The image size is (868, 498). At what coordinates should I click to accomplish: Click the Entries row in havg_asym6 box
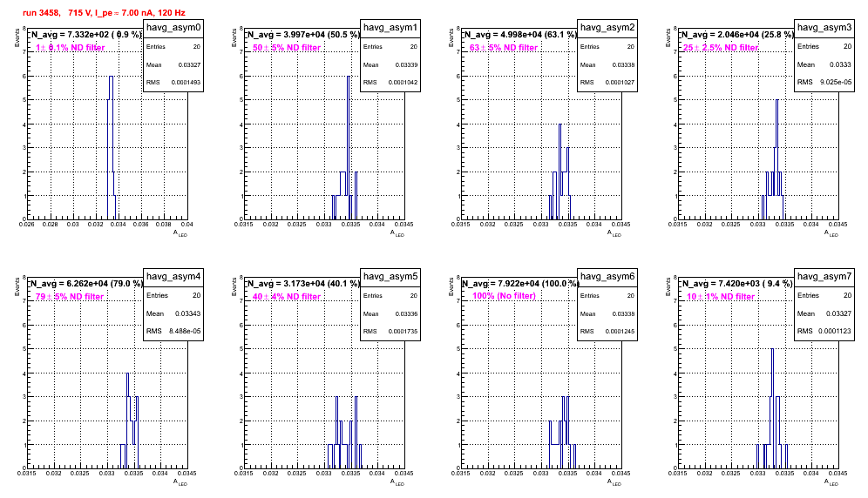607,295
